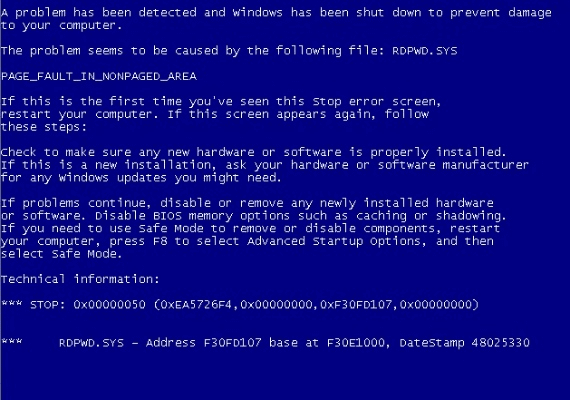570x400 pixels.
Task: Click the base address F30E1000
Action: tap(356, 343)
